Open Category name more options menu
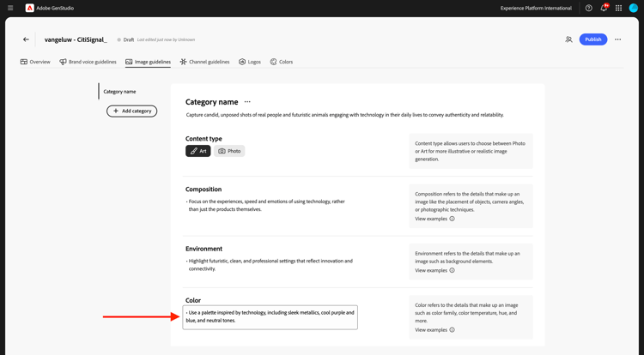Viewport: 644px width, 355px height. point(248,102)
